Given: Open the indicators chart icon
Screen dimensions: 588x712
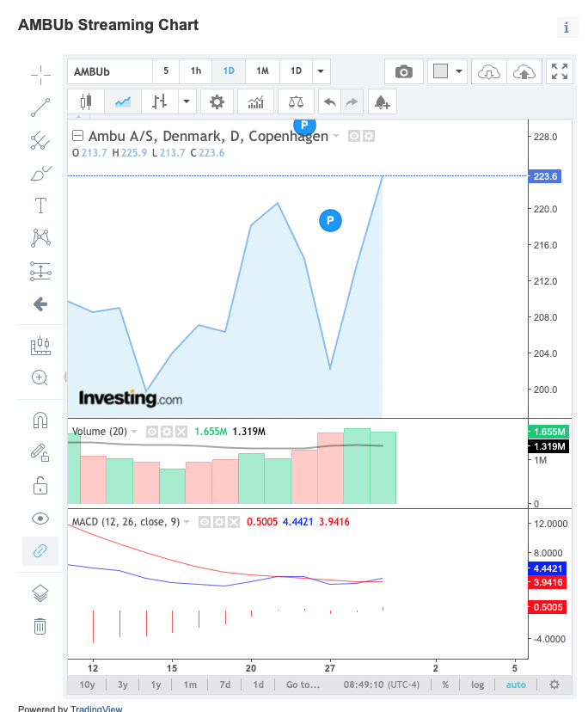Looking at the screenshot, I should click(x=255, y=101).
